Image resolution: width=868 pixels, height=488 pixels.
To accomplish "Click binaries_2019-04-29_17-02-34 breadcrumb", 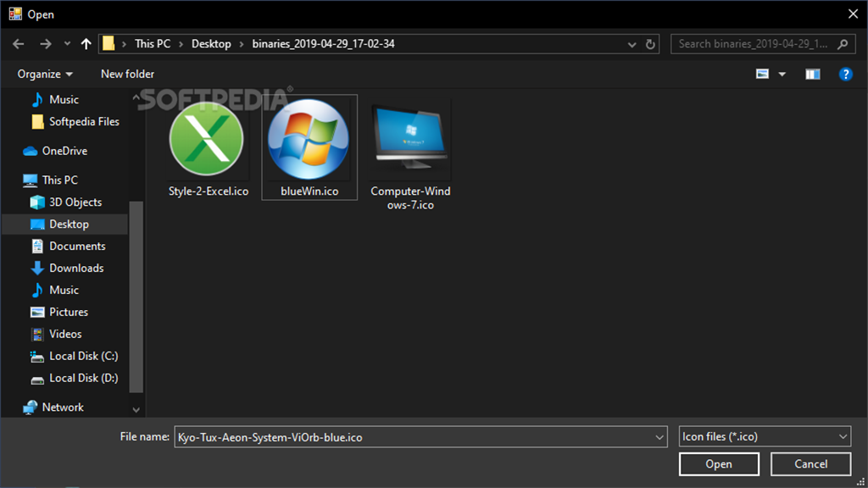I will click(x=323, y=44).
